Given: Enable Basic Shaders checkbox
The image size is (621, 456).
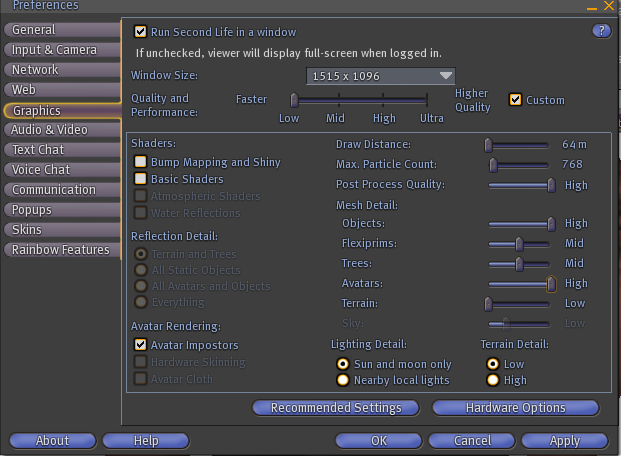Looking at the screenshot, I should pos(141,179).
